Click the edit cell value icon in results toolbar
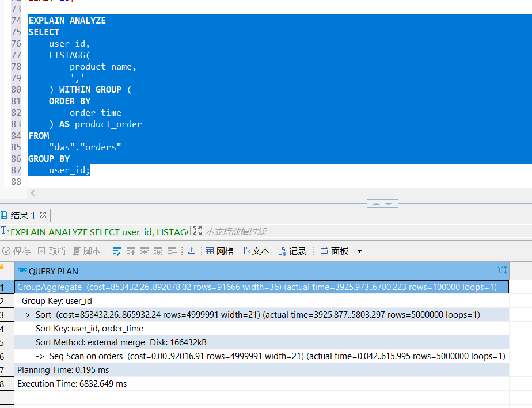The width and height of the screenshot is (532, 408). [x=117, y=251]
